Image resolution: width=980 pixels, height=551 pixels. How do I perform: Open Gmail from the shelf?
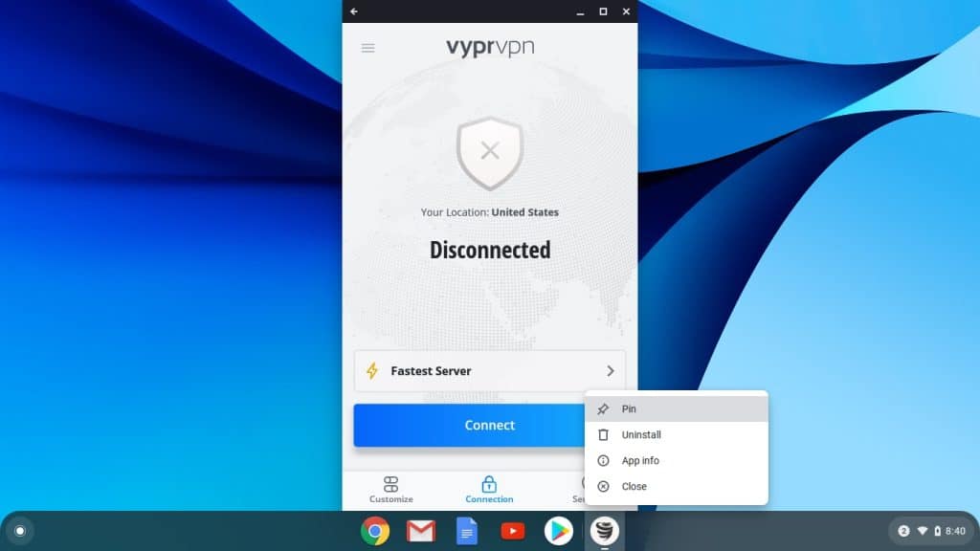pos(420,531)
